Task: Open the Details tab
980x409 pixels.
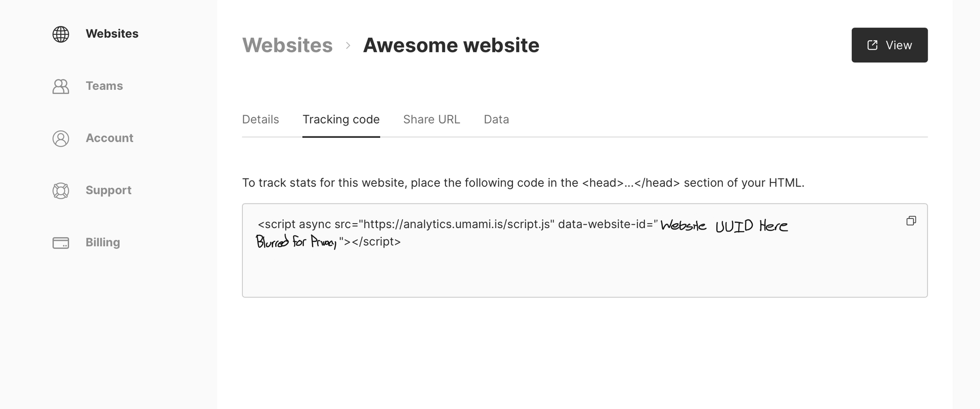Action: tap(261, 119)
